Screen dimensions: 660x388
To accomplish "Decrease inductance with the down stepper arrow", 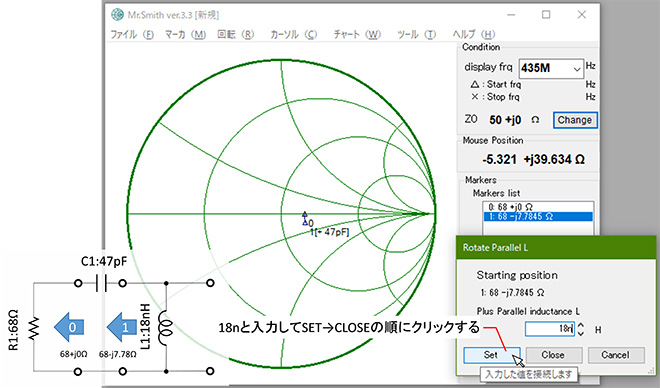I will click(581, 333).
